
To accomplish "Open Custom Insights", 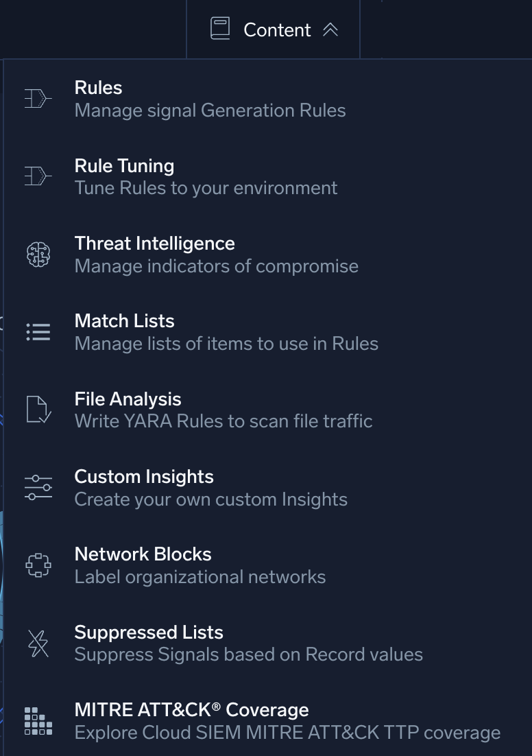I will pyautogui.click(x=144, y=477).
